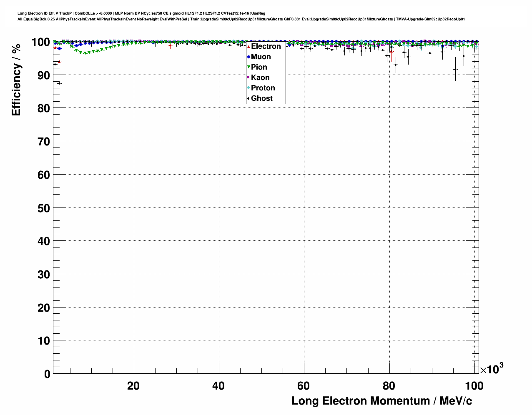
Task: Click the black Ghost marker in legend
Action: click(x=248, y=98)
